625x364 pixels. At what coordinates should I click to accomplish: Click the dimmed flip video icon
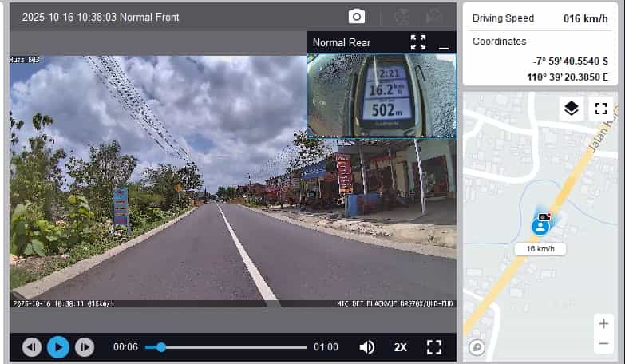[434, 17]
